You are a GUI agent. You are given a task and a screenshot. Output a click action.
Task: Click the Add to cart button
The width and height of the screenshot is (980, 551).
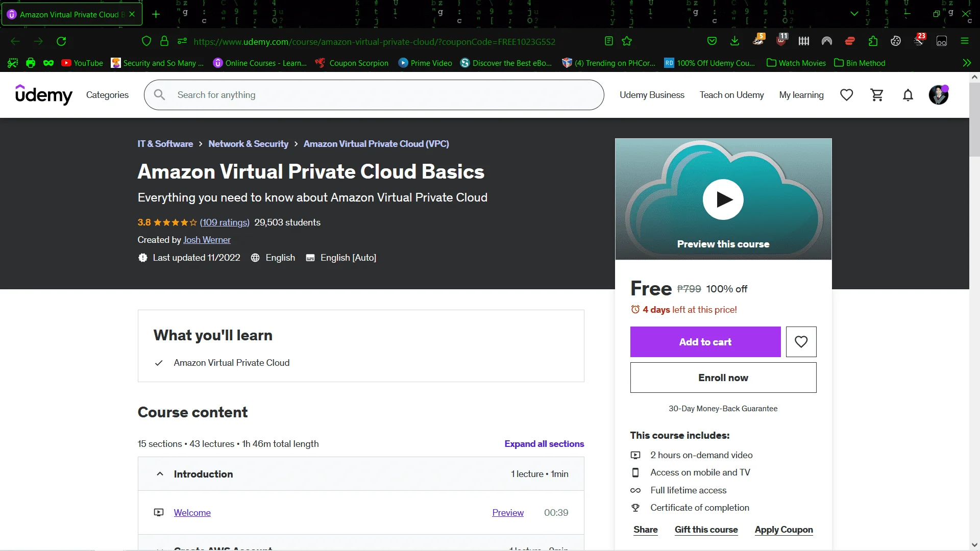[x=705, y=342]
